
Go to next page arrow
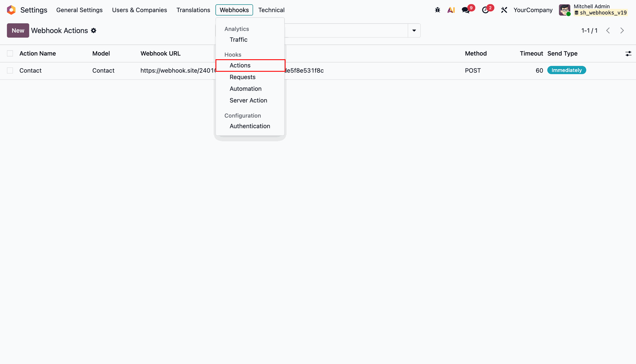pyautogui.click(x=622, y=30)
